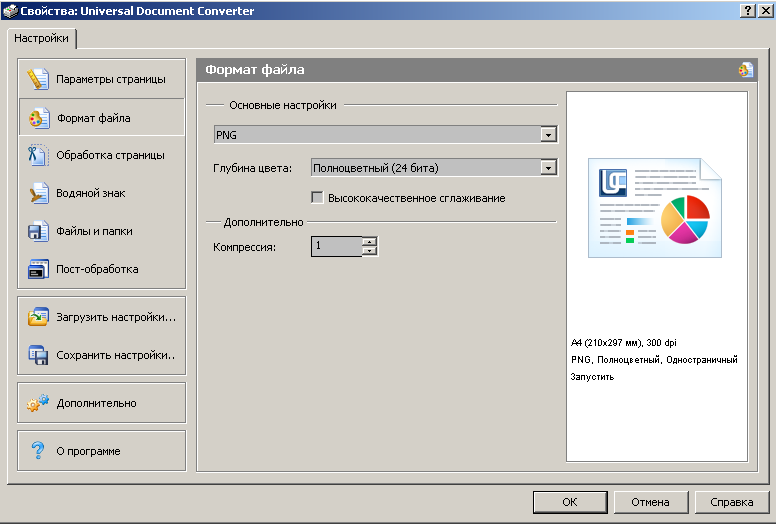Click the floppy icon for Файлы и папки
Viewport: 776px width, 524px height.
[38, 231]
